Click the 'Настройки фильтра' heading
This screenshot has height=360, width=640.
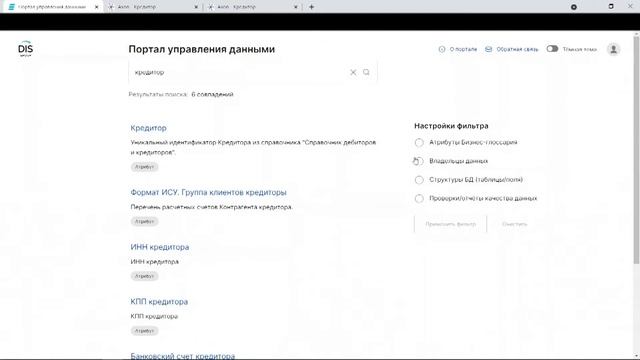[x=451, y=126]
